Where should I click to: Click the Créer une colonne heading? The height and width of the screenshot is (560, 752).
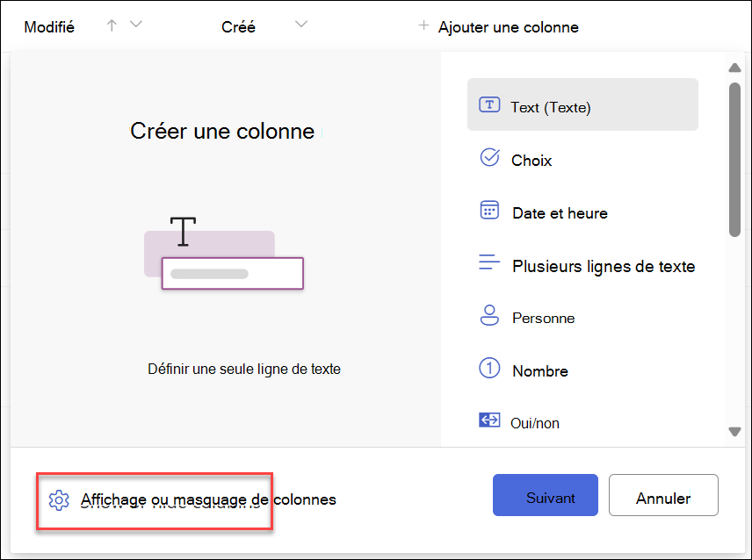pyautogui.click(x=222, y=131)
